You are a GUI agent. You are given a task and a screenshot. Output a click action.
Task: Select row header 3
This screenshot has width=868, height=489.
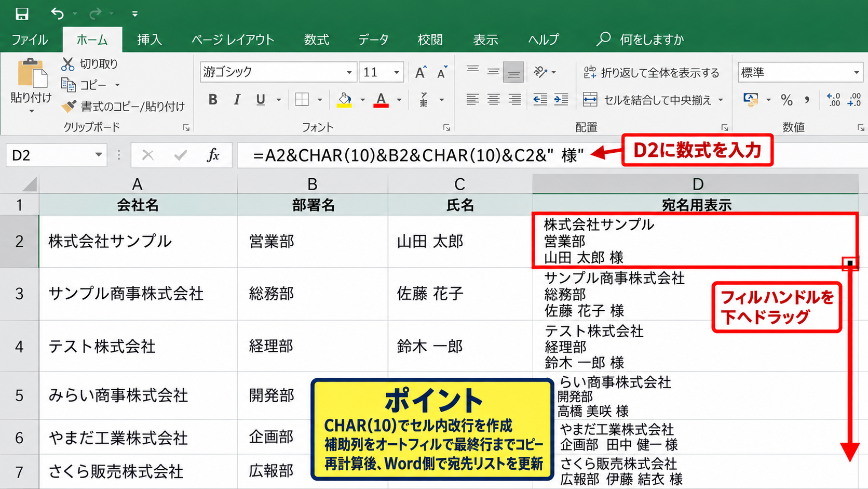(19, 294)
